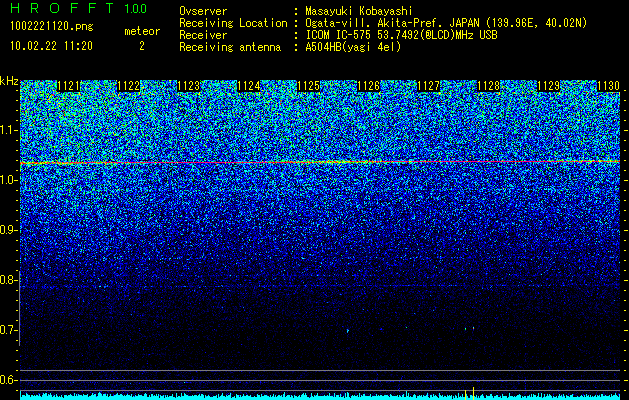The height and width of the screenshot is (400, 629).
Task: Click the HROFFT program title text
Action: [x=61, y=8]
